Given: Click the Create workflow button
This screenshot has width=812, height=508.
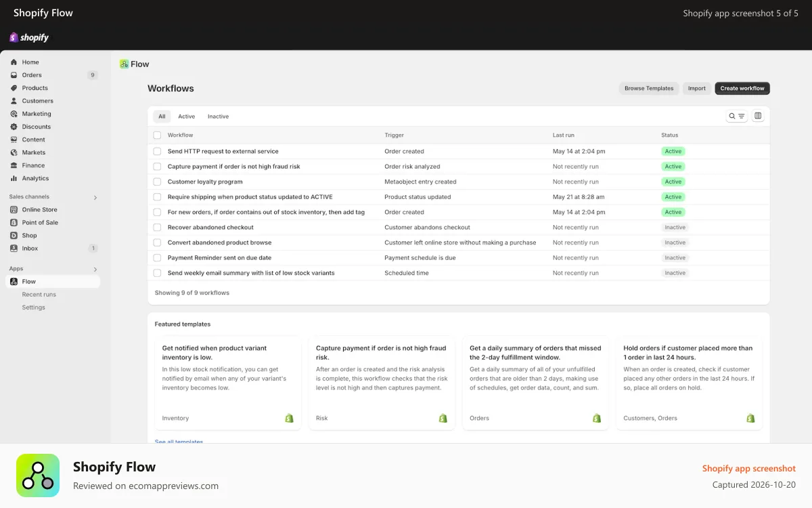Looking at the screenshot, I should 742,88.
